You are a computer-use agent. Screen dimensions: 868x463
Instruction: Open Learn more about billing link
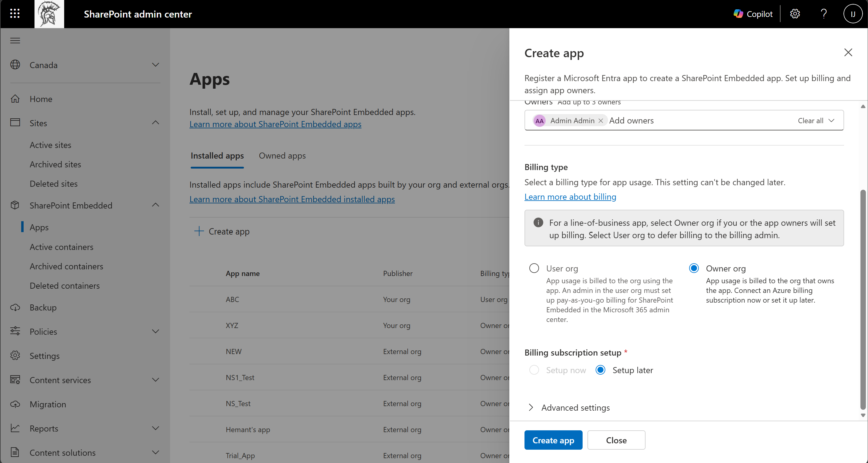[x=570, y=197]
